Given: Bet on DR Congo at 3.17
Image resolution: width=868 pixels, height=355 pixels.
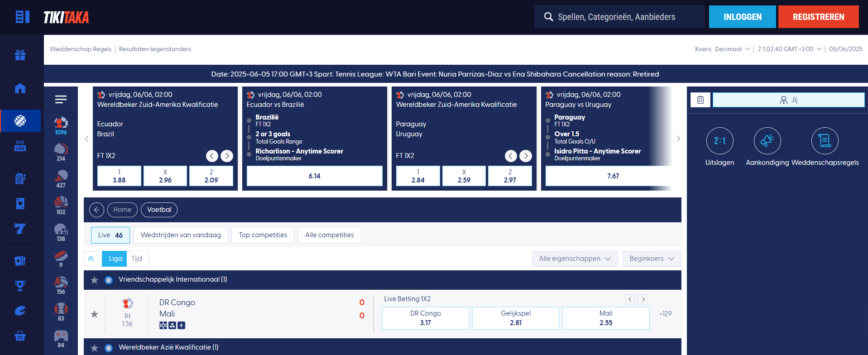Looking at the screenshot, I should coord(425,318).
